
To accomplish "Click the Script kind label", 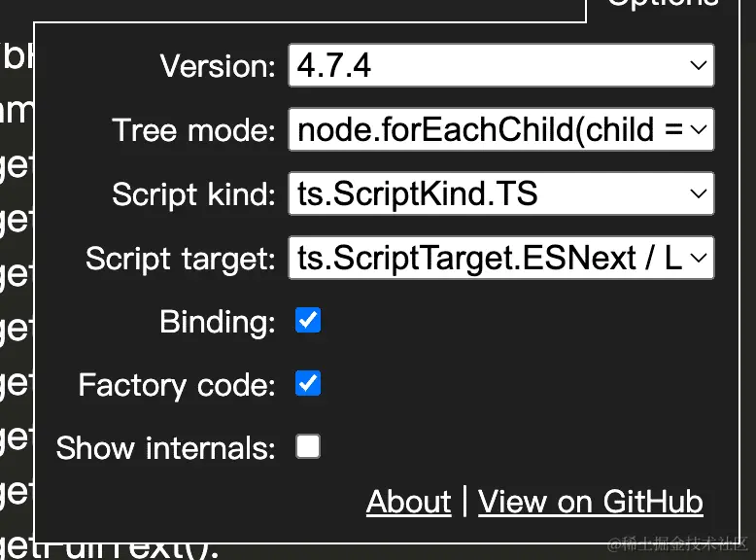I will [193, 194].
